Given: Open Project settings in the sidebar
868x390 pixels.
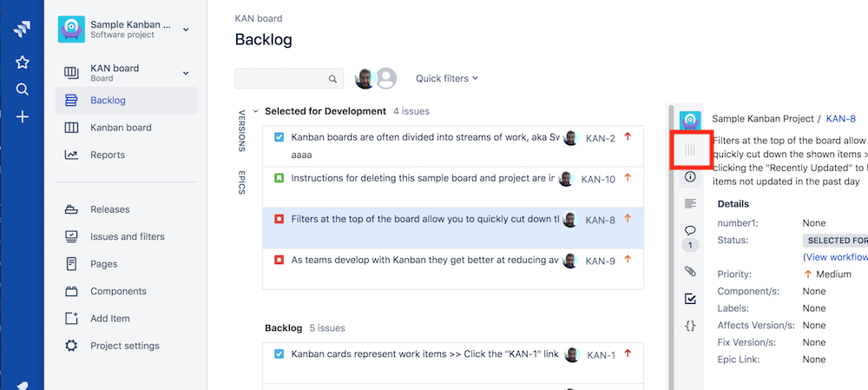Looking at the screenshot, I should [x=126, y=346].
